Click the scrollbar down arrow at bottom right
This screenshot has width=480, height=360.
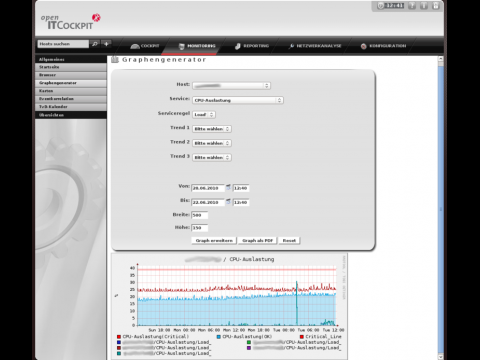pos(441,357)
